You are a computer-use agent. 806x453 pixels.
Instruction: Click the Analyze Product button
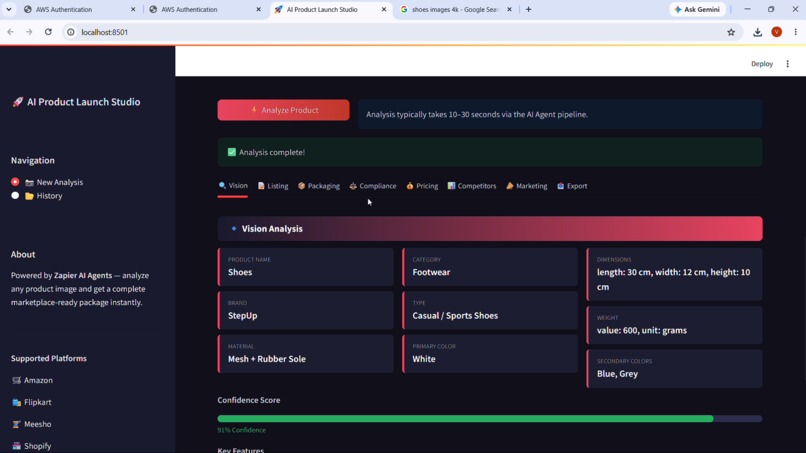pos(283,110)
